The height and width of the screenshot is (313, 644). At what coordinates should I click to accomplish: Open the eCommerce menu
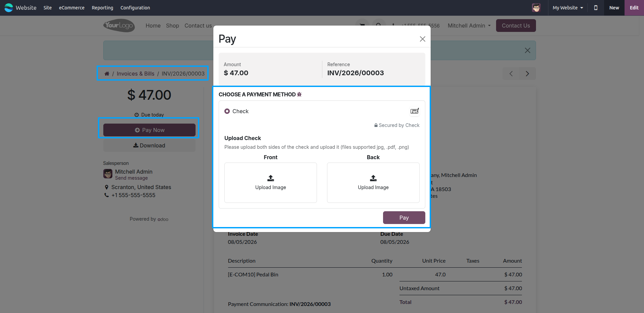[72, 8]
